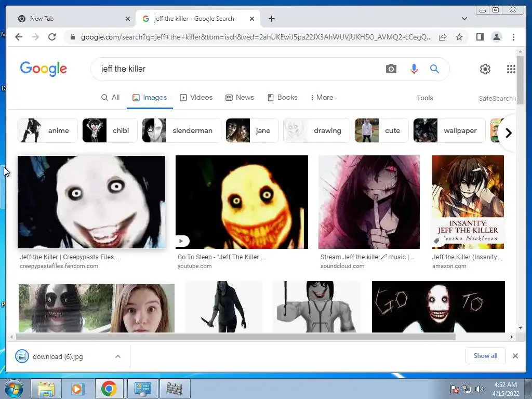The height and width of the screenshot is (399, 532).
Task: Click the network tray icon
Action: [x=467, y=389]
